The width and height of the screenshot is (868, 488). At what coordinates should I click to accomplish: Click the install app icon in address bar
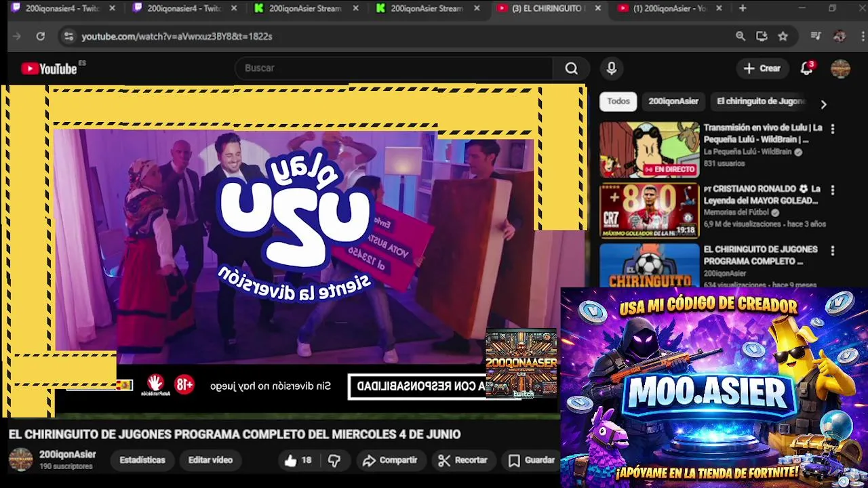[x=762, y=37]
